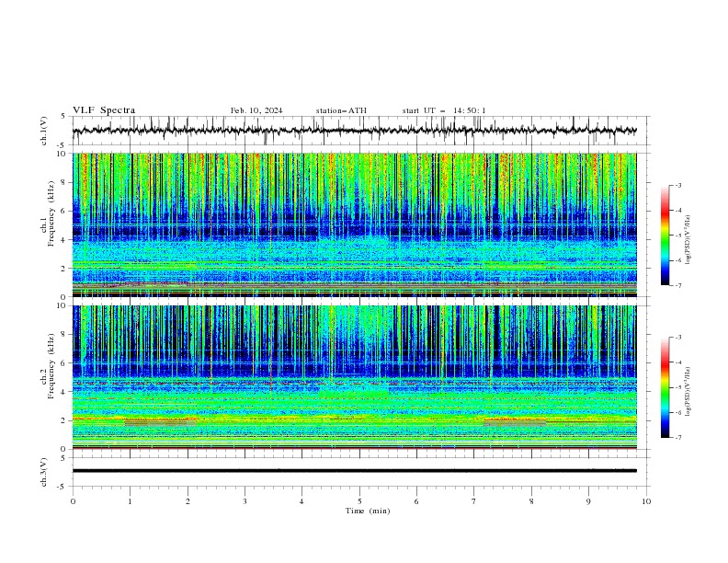Click the "4" kHz tick on ch.2 frequency axis
The width and height of the screenshot is (728, 563).
click(x=64, y=392)
